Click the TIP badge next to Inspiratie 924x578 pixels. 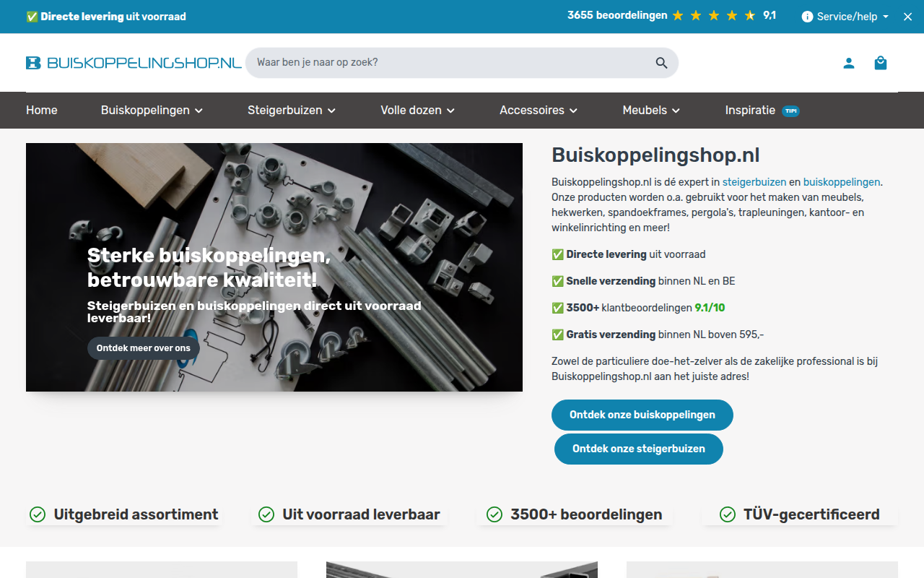[791, 111]
